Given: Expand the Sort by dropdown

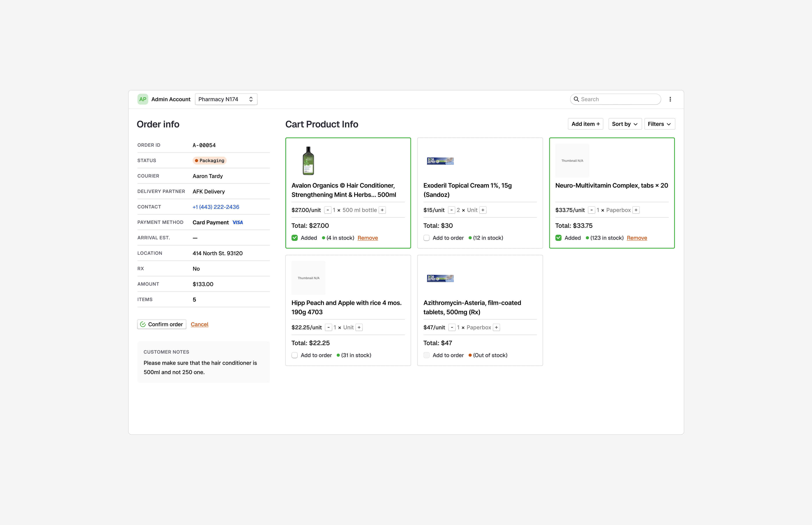Looking at the screenshot, I should [625, 124].
